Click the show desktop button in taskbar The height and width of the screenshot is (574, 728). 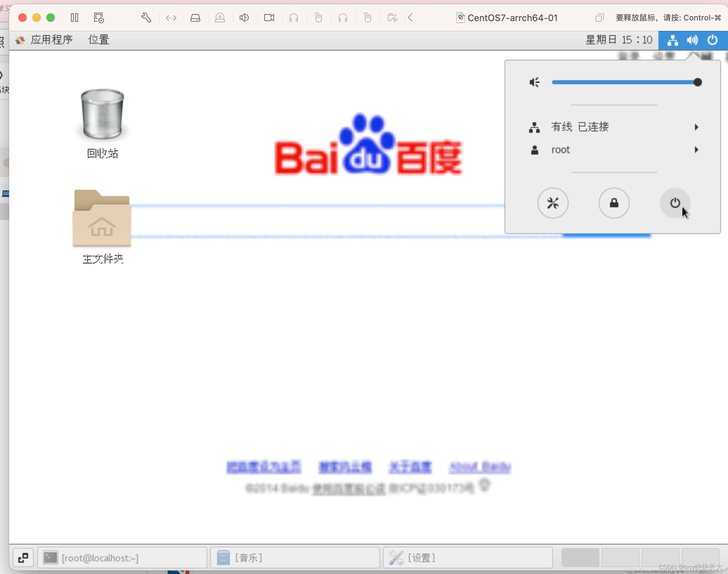pyautogui.click(x=23, y=557)
